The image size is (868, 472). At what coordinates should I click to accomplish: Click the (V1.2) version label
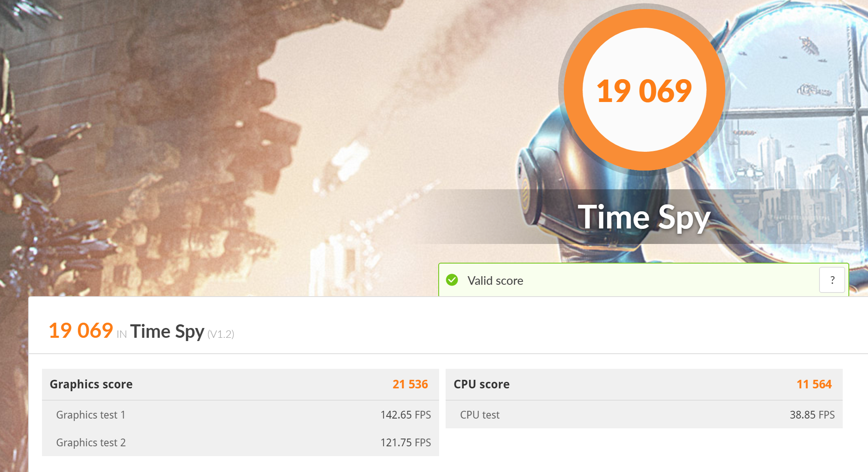(x=221, y=334)
